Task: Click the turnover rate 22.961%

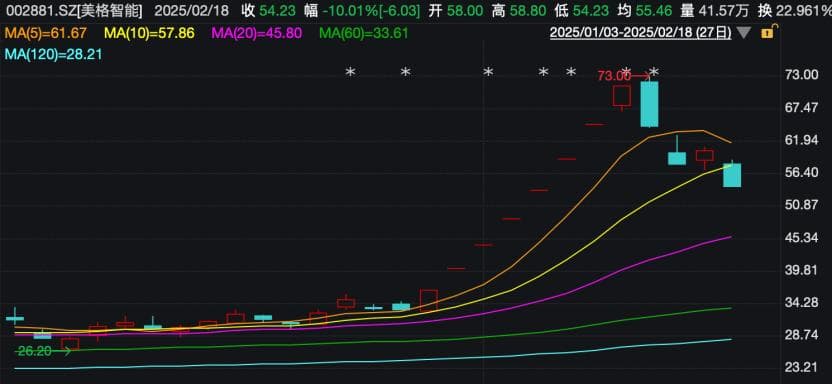Action: (x=803, y=10)
